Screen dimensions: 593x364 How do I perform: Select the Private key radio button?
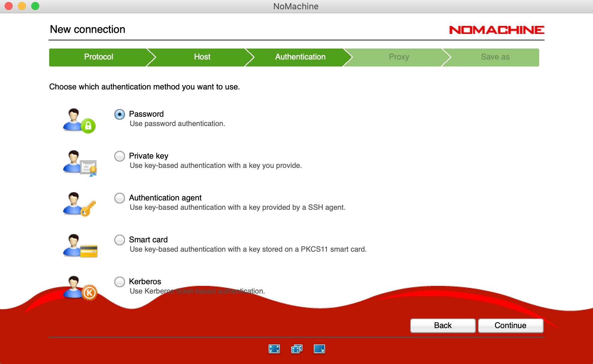click(120, 156)
